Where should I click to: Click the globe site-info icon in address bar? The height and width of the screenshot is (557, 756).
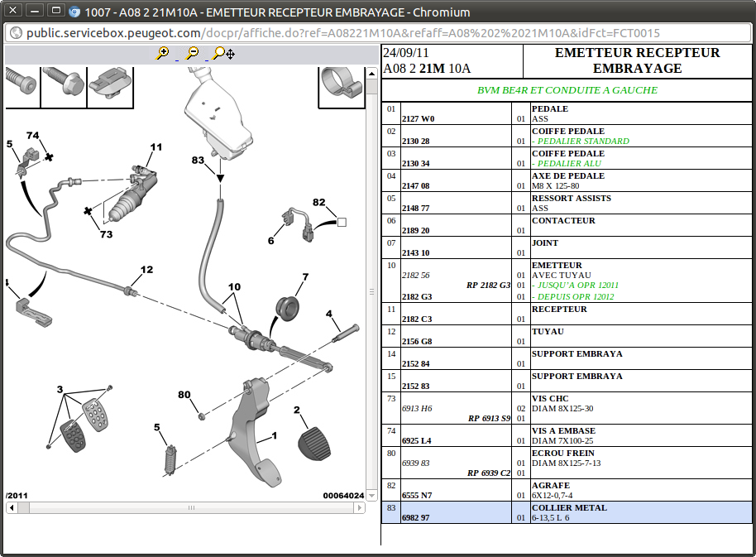16,33
